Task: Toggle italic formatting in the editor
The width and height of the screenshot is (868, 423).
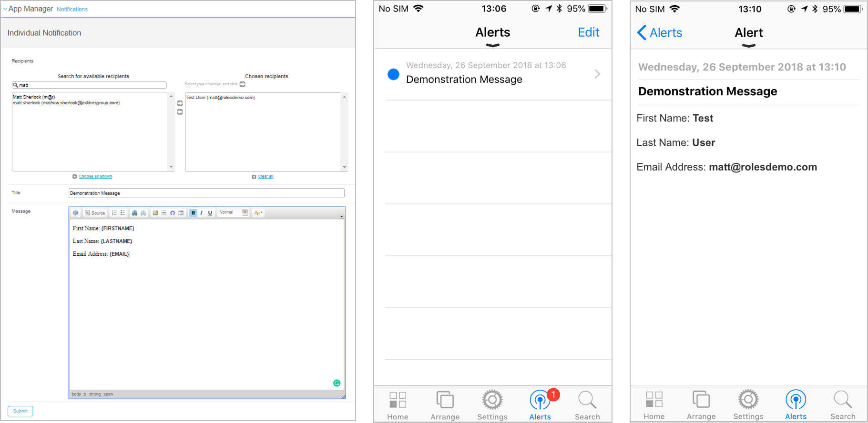Action: click(202, 213)
